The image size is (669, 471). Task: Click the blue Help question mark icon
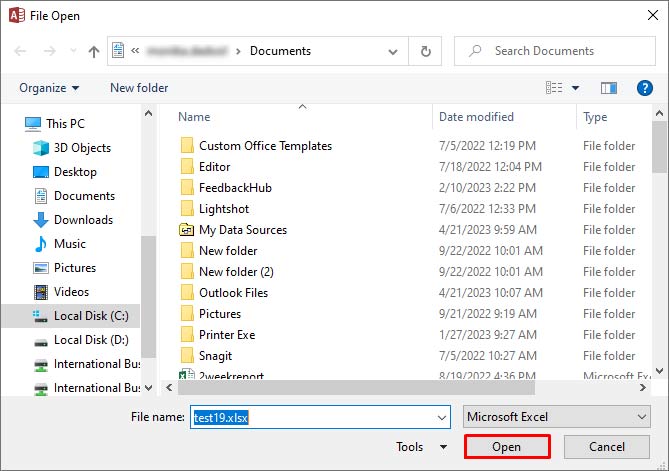pos(645,88)
